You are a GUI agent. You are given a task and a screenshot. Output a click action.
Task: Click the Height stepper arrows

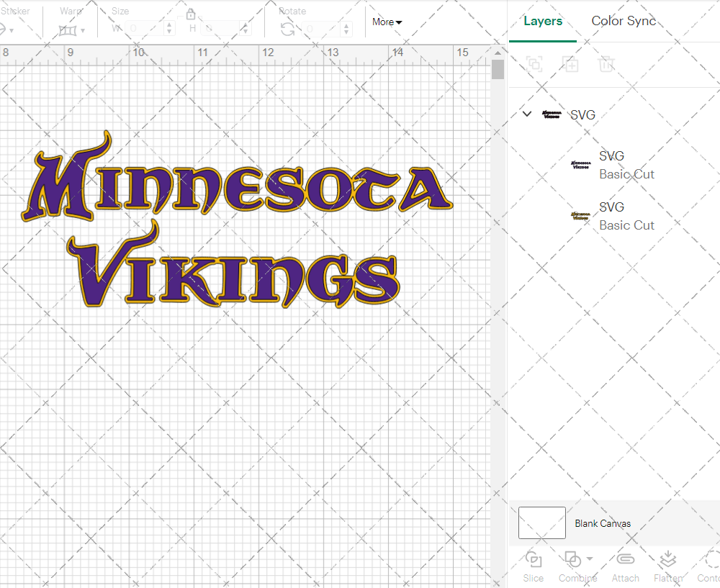246,29
